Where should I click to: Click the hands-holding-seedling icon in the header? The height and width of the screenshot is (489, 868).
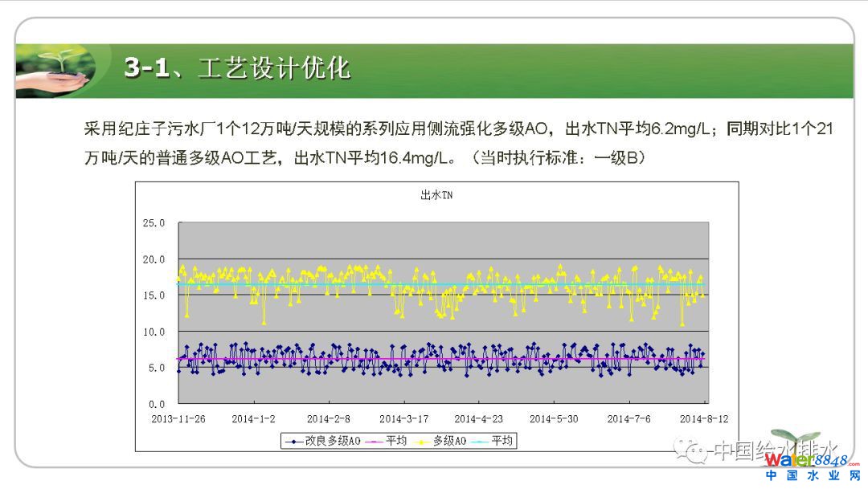tap(56, 70)
